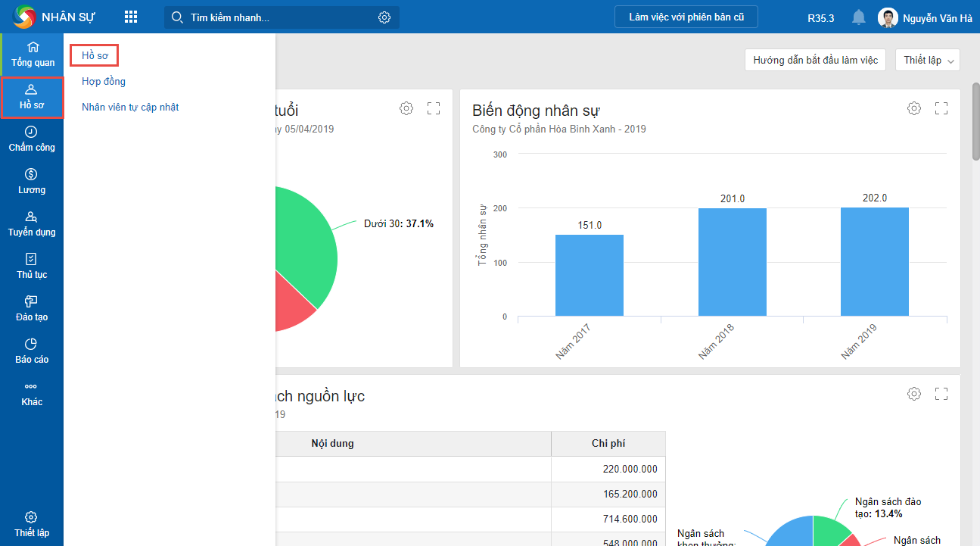This screenshot has width=980, height=546.
Task: Open settings gear of Biến động nhân sự chart
Action: click(x=914, y=108)
